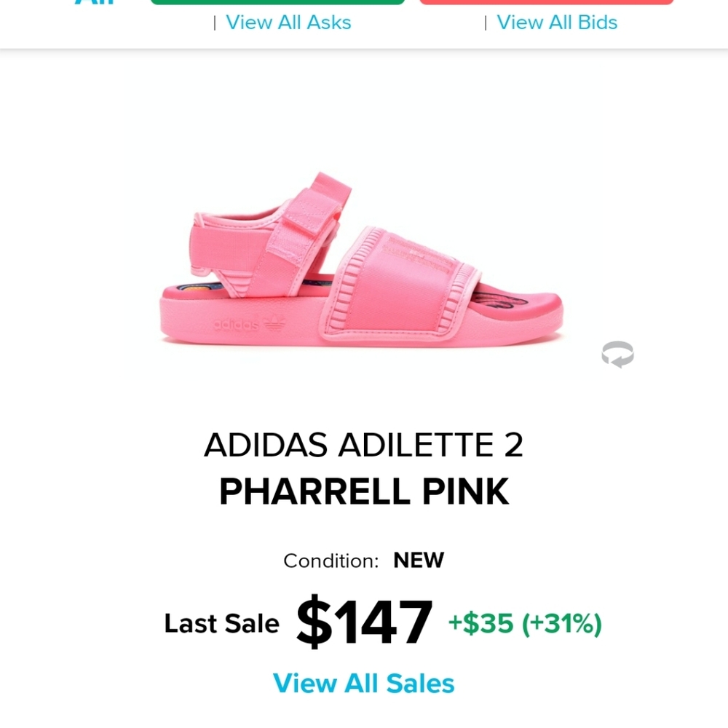
Task: View all sales history
Action: coord(365,683)
